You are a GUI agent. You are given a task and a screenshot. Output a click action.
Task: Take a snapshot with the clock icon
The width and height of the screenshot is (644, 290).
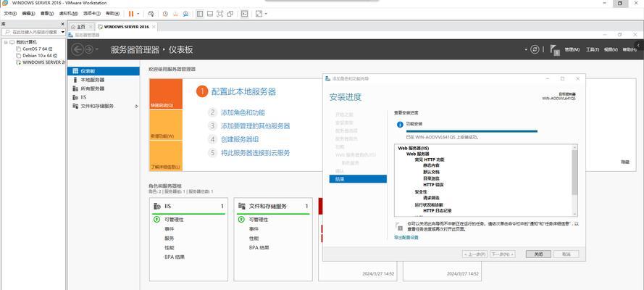[165, 14]
